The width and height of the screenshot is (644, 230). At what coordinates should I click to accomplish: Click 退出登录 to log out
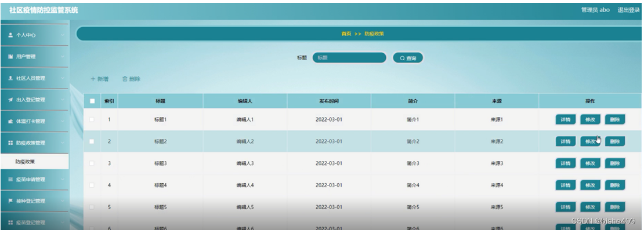(628, 10)
